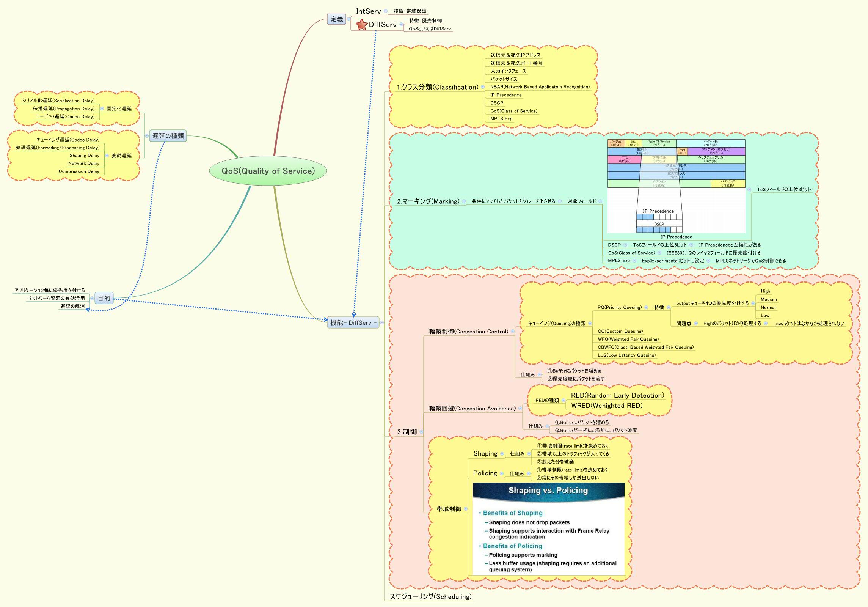Click the IntServ topic label
This screenshot has width=868, height=607.
(x=368, y=11)
